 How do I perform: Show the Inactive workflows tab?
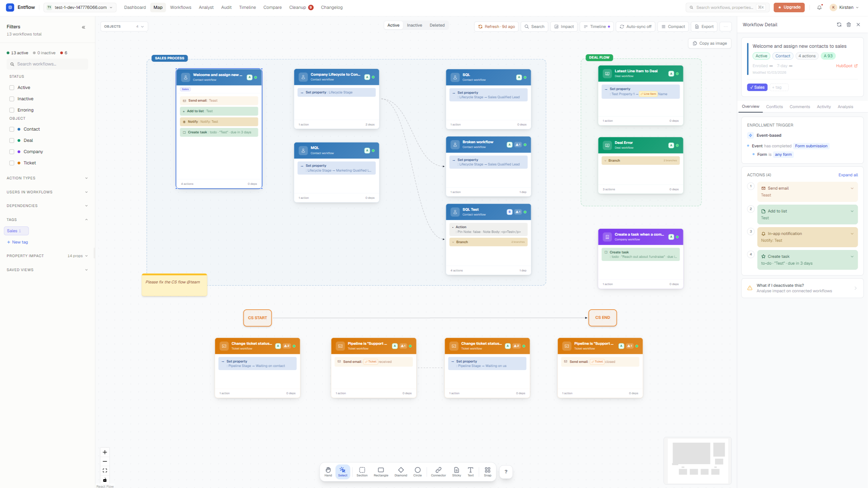[x=414, y=25]
